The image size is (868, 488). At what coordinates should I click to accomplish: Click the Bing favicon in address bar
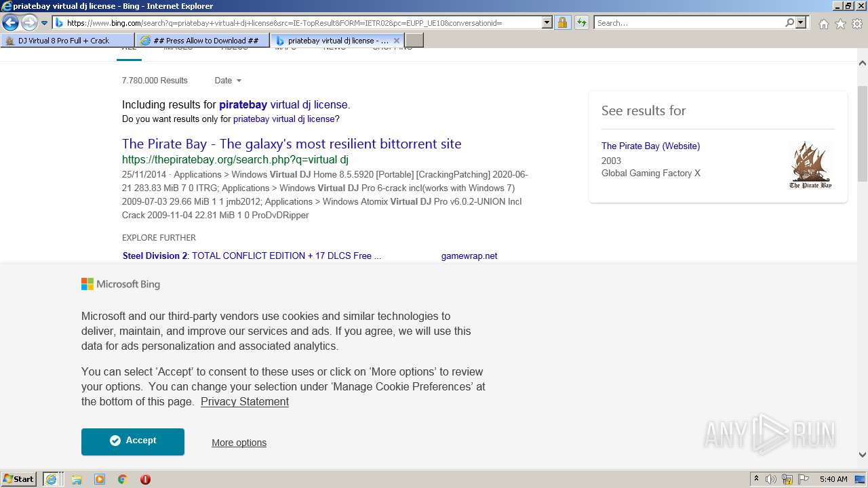59,23
